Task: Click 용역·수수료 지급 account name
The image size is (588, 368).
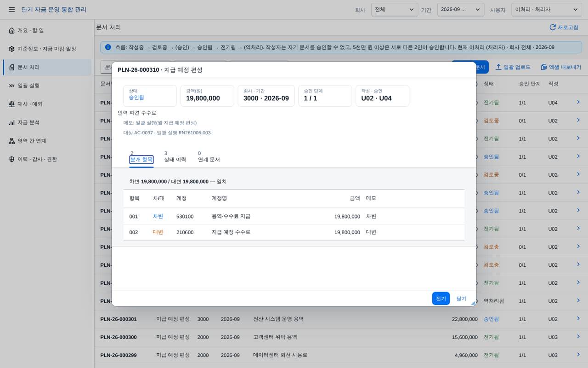Action: [x=231, y=216]
